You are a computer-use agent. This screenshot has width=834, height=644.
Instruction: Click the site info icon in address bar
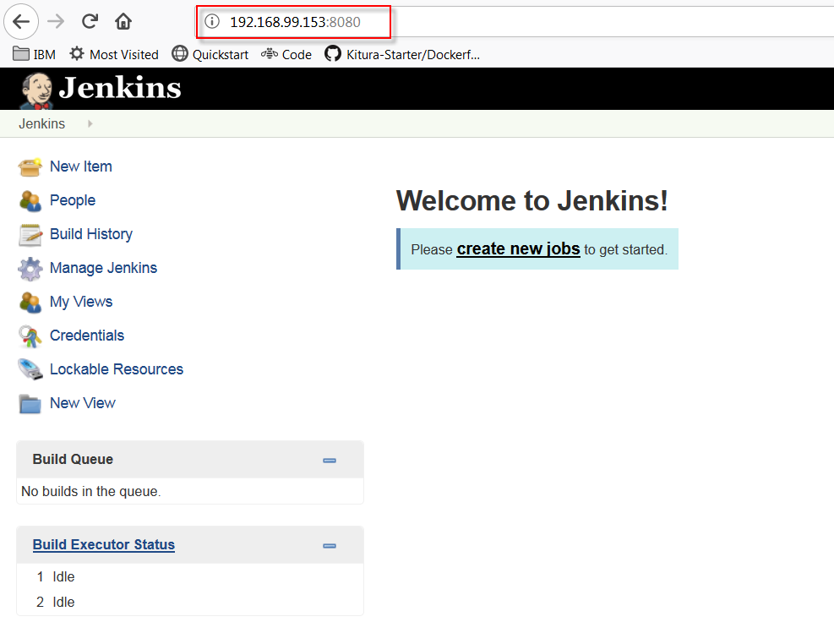[x=212, y=21]
